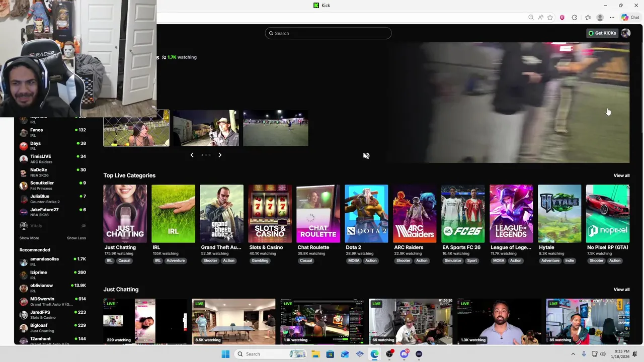Viewport: 644px width, 362px height.
Task: Open the uBlock shield extension icon
Action: point(562,18)
